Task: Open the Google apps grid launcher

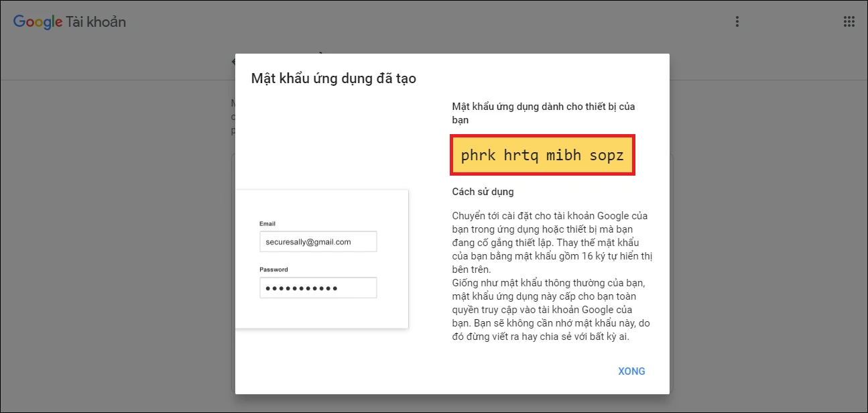Action: [849, 21]
